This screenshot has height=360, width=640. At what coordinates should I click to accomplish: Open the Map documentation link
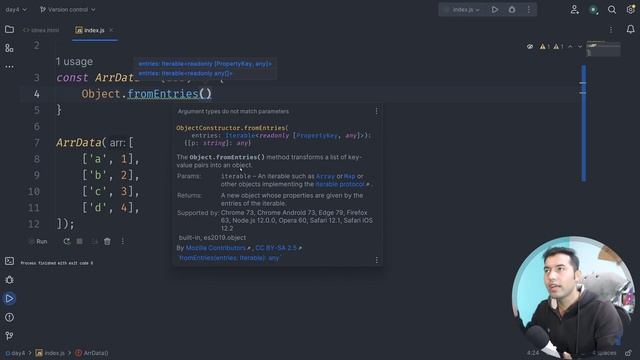(350, 176)
